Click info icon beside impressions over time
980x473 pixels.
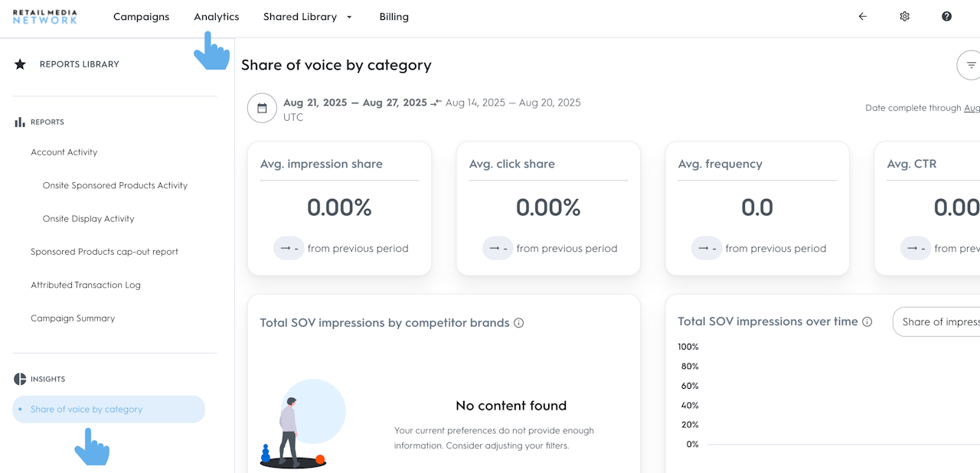point(867,322)
